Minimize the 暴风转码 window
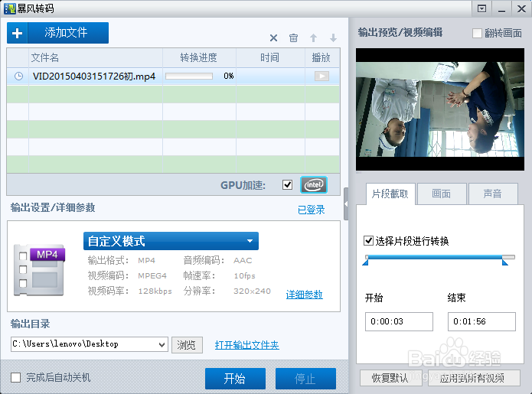Screen dimensions: 532x394 pyautogui.click(x=502, y=8)
